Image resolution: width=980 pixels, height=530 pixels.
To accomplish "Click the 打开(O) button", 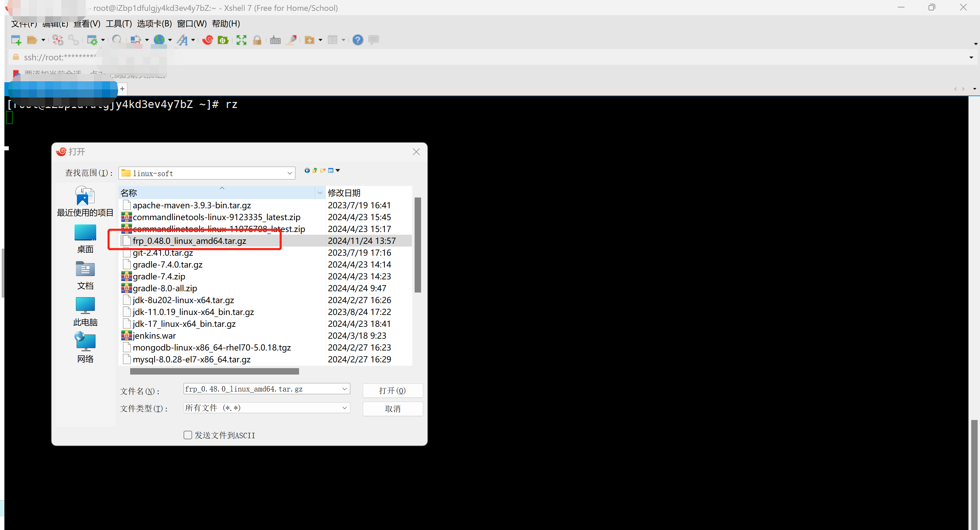I will point(393,390).
